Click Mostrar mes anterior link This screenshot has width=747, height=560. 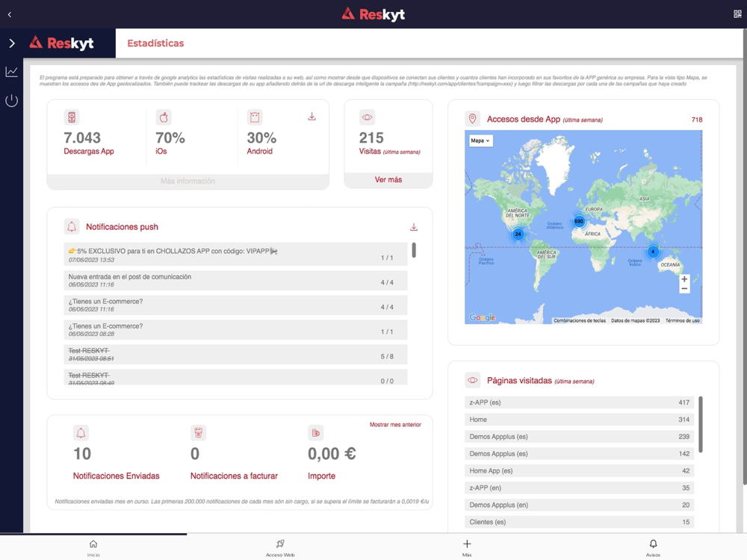pos(395,425)
